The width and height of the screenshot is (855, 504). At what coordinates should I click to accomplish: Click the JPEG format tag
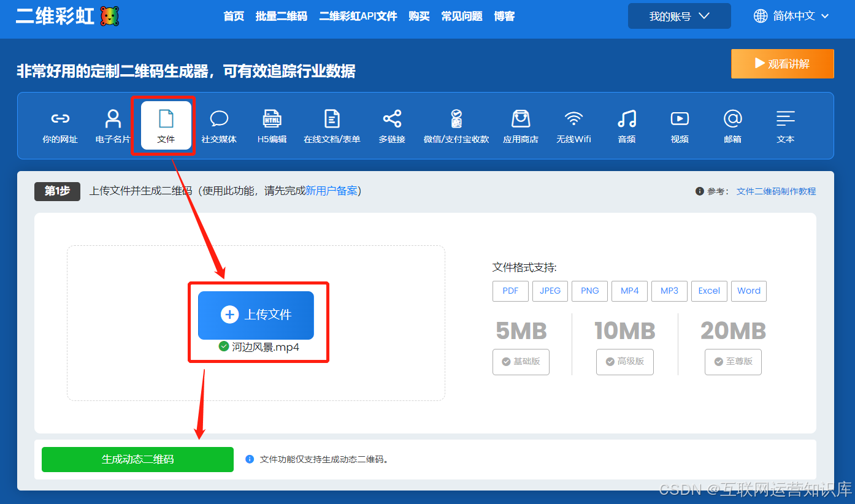[x=550, y=291]
